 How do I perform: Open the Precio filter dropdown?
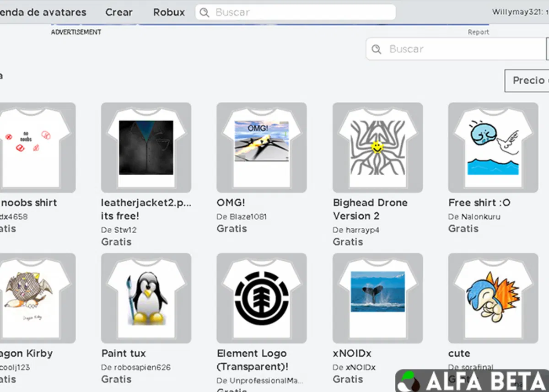click(x=531, y=81)
